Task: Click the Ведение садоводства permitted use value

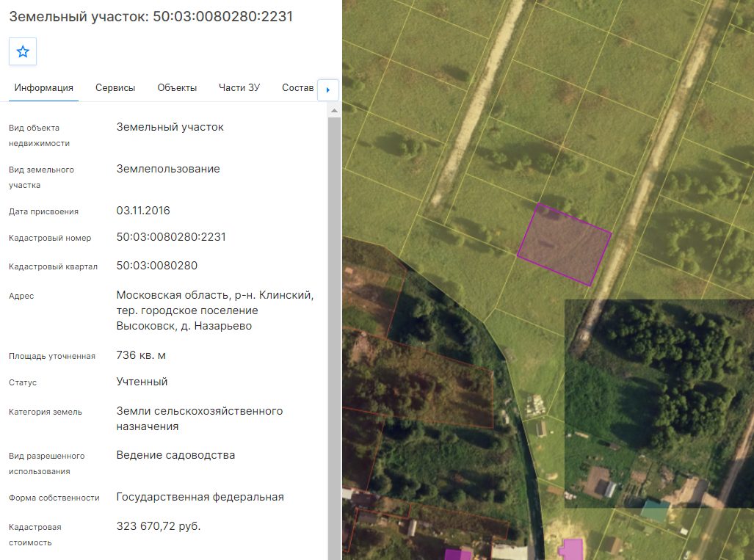Action: pyautogui.click(x=175, y=455)
